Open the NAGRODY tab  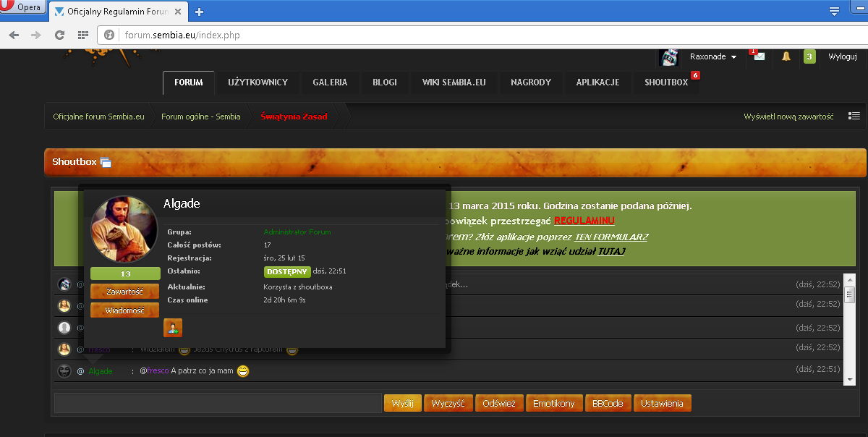531,82
